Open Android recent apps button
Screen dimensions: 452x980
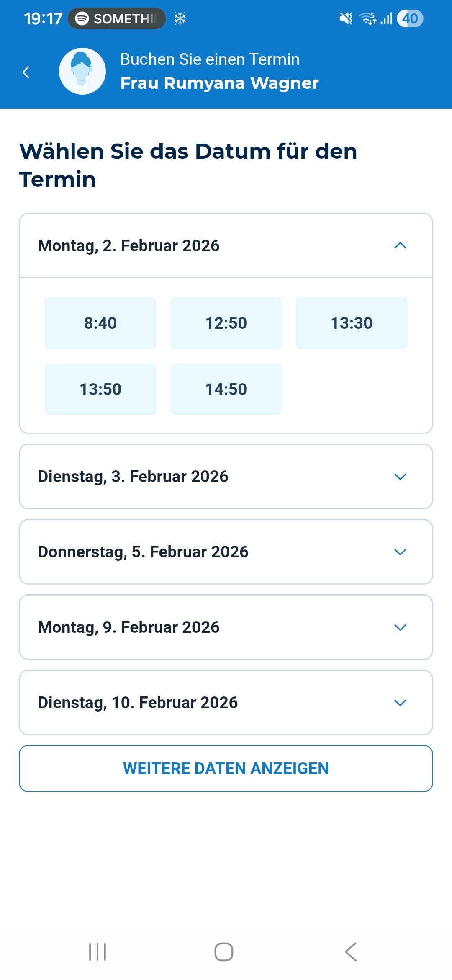click(98, 952)
